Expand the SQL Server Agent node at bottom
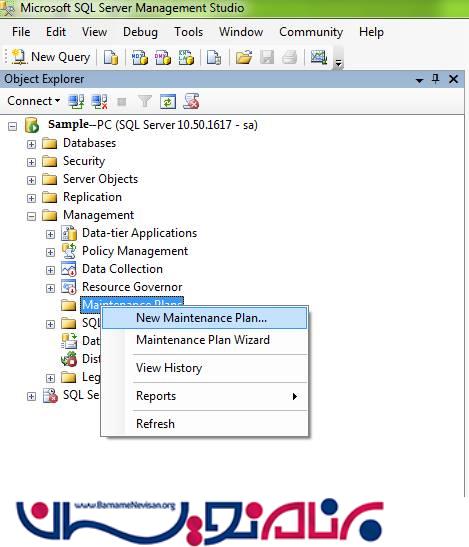The height and width of the screenshot is (547, 469). 31,396
